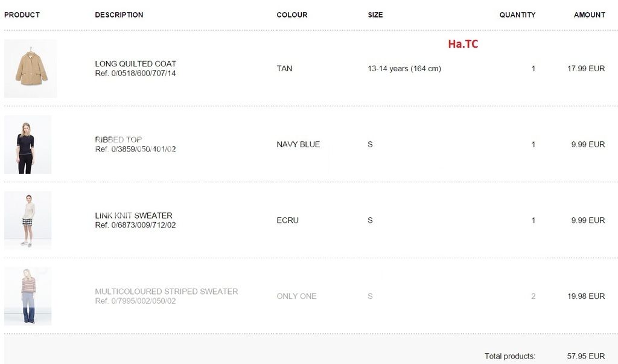Screen dimensions: 618x364
Task: Click the 17.99 EUR coat amount
Action: (x=585, y=69)
